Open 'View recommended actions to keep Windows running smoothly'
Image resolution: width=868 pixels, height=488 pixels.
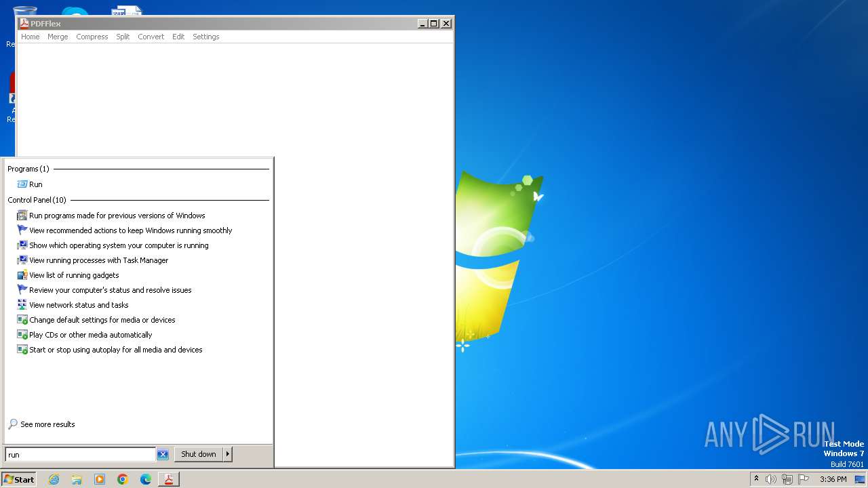click(131, 230)
